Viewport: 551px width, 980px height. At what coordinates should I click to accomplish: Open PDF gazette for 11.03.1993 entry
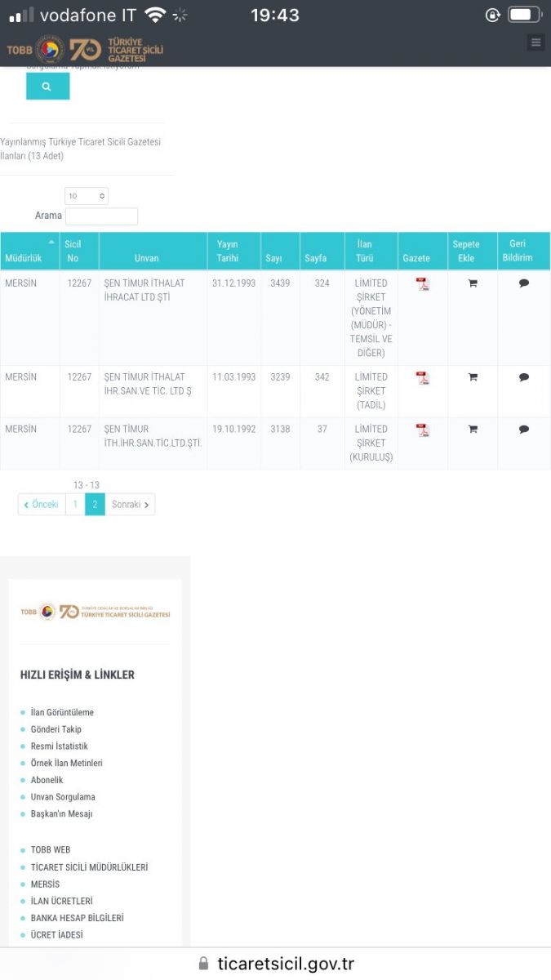[422, 378]
